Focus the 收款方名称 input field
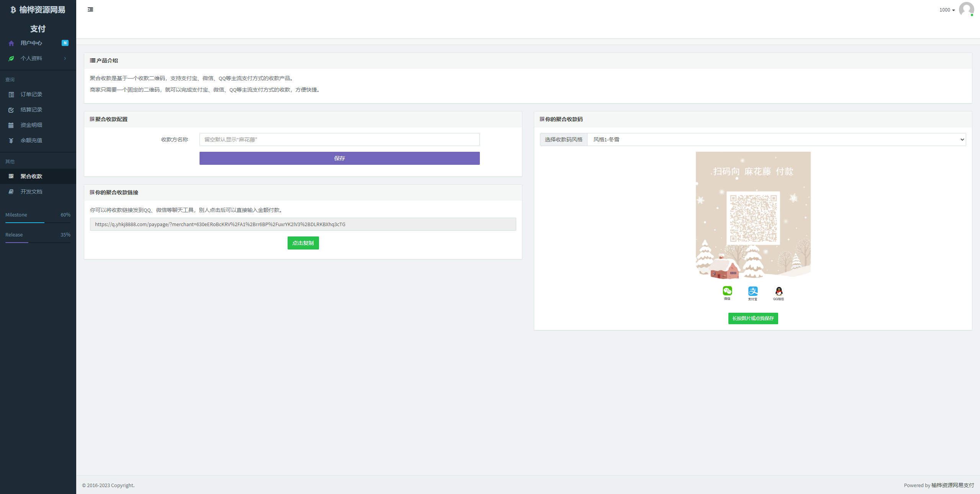 click(x=339, y=140)
